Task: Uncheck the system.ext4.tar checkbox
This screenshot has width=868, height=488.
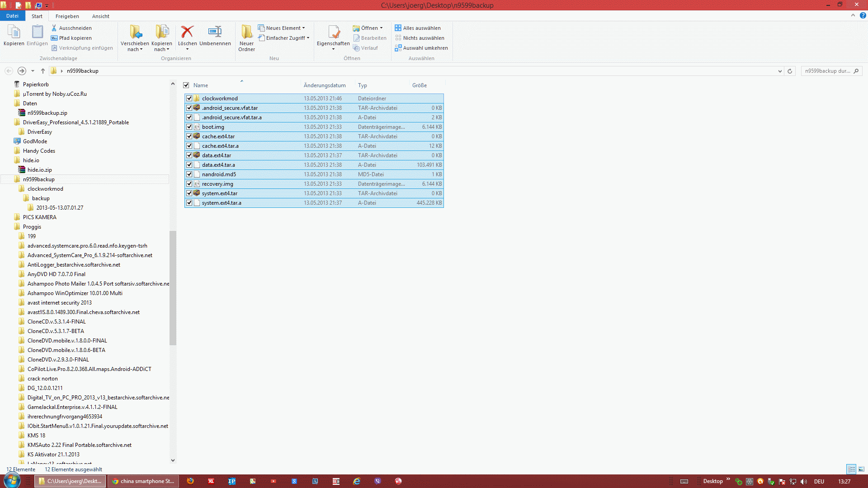Action: pos(189,193)
